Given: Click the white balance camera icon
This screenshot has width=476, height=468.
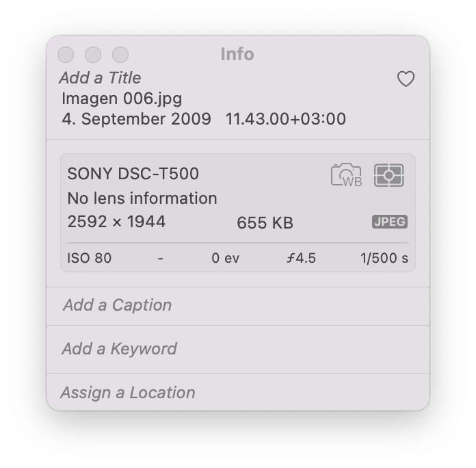Looking at the screenshot, I should [346, 175].
